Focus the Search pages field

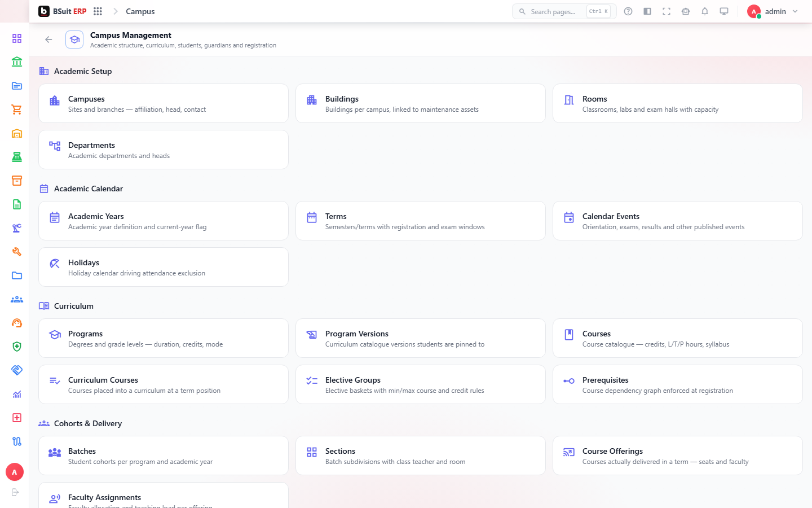[564, 11]
